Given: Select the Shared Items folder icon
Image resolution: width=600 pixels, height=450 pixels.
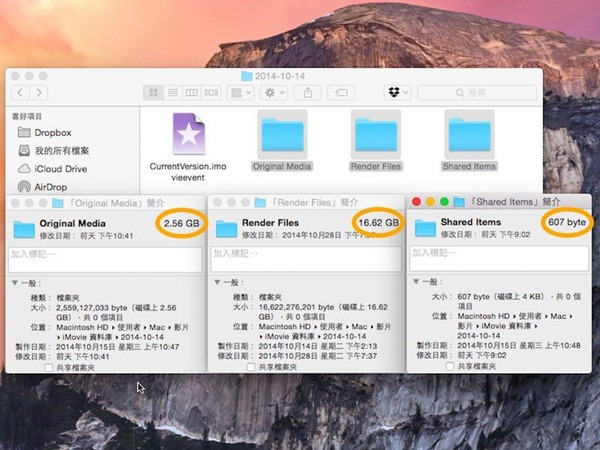Looking at the screenshot, I should pos(469,134).
